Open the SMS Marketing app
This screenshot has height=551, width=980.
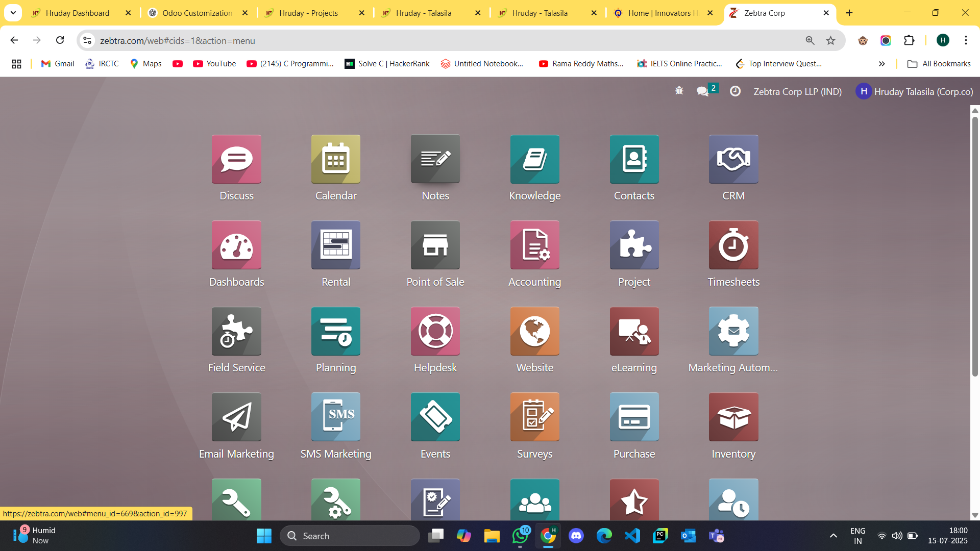click(x=335, y=417)
